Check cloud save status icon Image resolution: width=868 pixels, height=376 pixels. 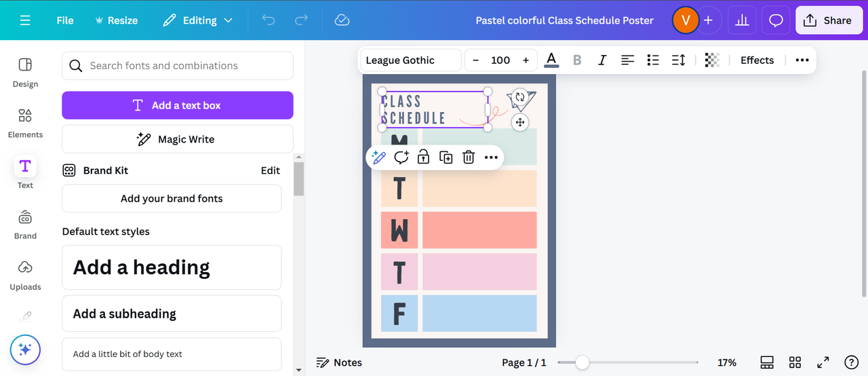(342, 20)
